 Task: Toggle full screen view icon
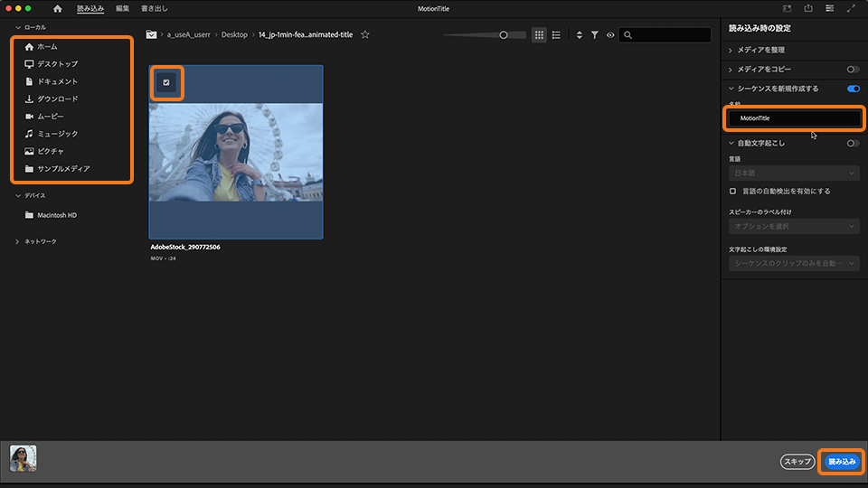pos(851,8)
